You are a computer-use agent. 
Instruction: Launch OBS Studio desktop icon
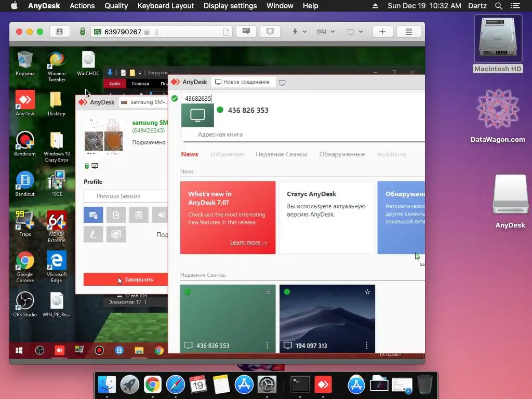[x=25, y=304]
